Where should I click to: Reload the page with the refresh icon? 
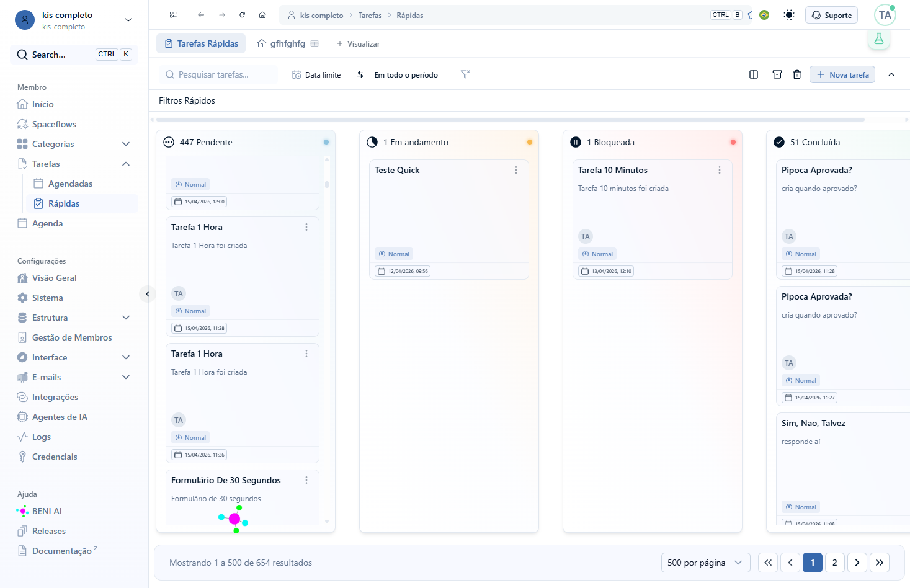pyautogui.click(x=243, y=15)
